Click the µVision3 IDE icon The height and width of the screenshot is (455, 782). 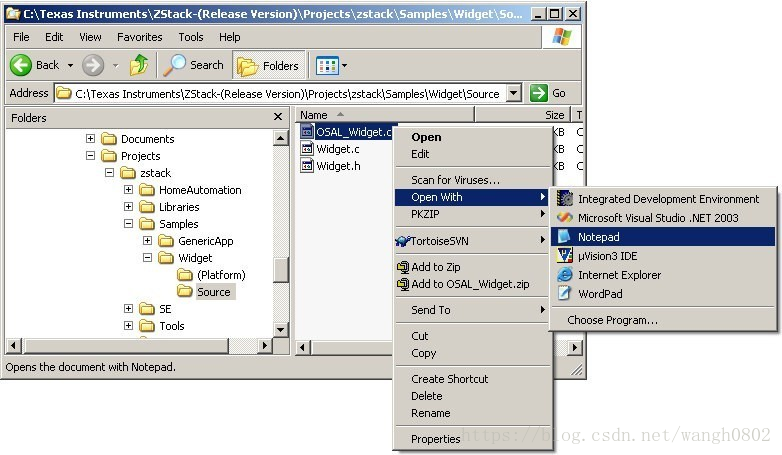pyautogui.click(x=565, y=255)
